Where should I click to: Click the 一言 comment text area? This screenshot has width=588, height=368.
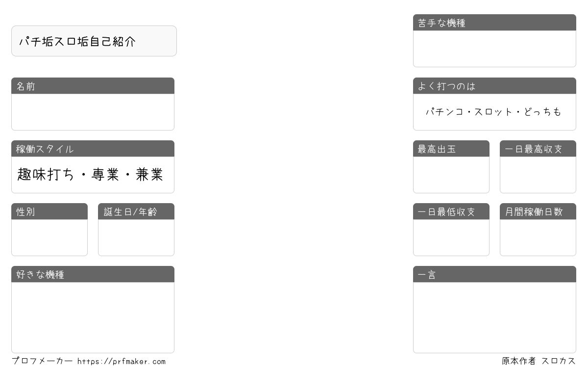[494, 317]
